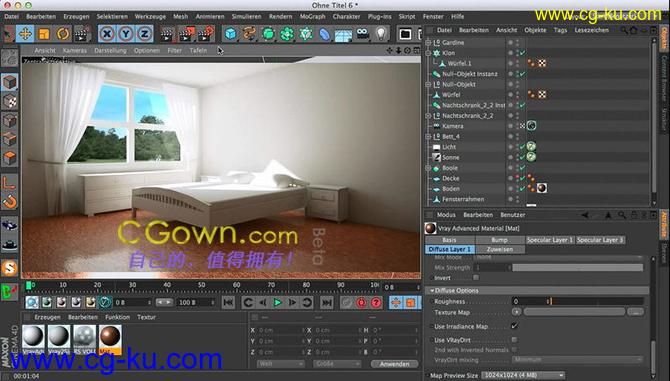
Task: Play the animation forward
Action: pos(277,303)
